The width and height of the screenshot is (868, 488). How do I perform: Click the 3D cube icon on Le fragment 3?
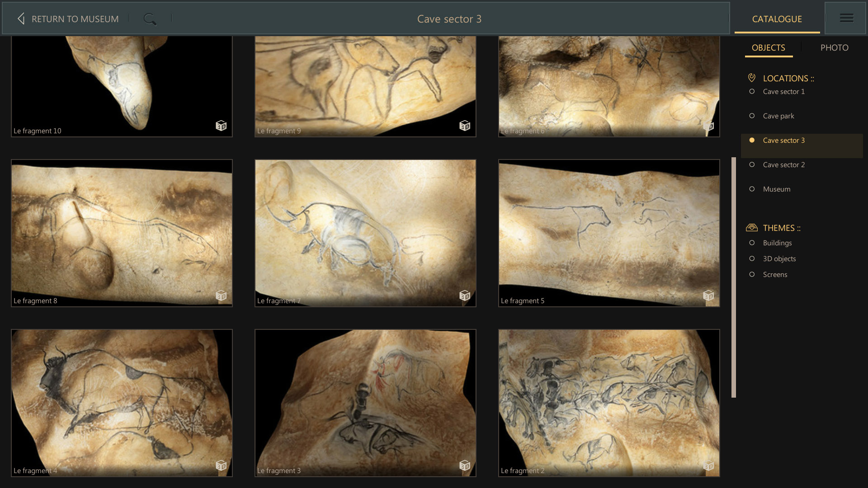(x=465, y=465)
